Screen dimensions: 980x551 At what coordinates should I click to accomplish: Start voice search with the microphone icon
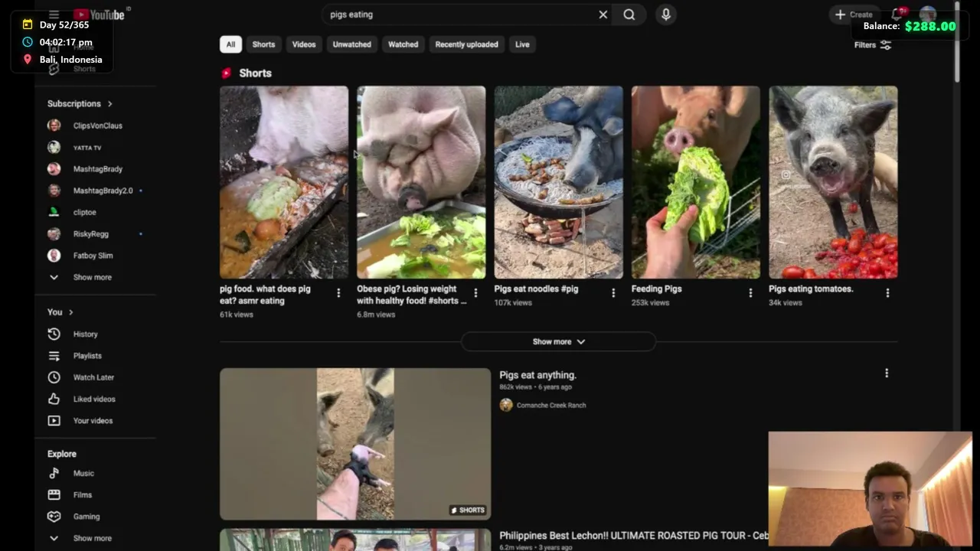(x=665, y=15)
